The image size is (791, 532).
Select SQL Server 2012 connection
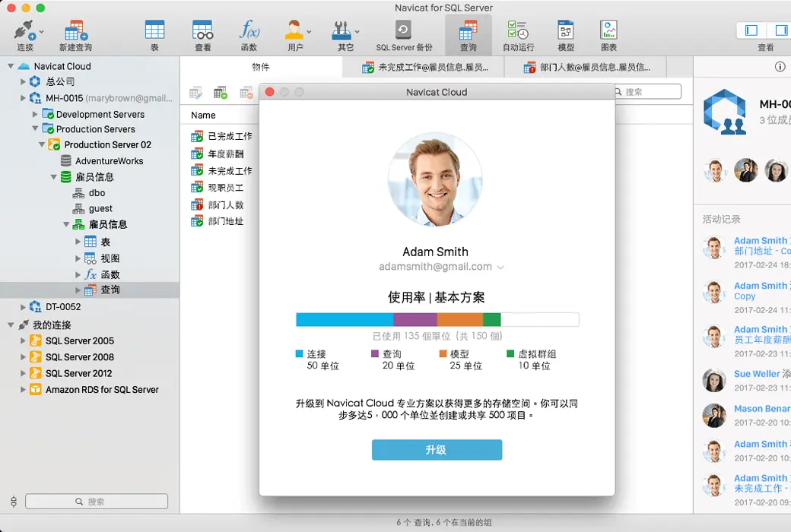[x=71, y=374]
